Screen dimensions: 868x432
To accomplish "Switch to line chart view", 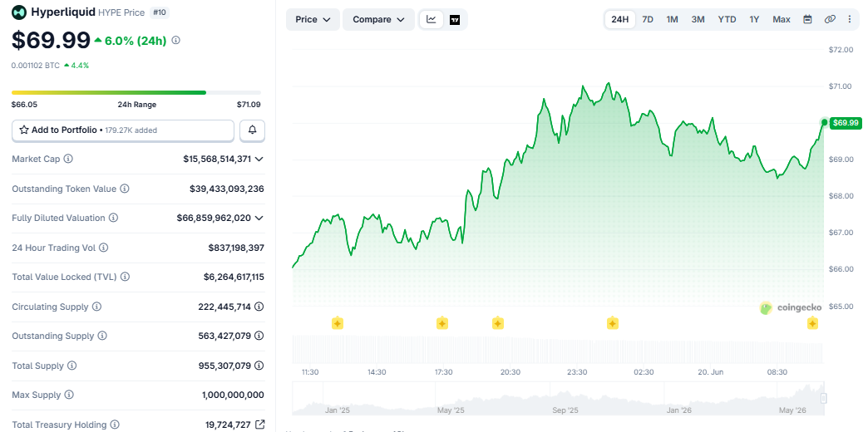I will tap(432, 19).
